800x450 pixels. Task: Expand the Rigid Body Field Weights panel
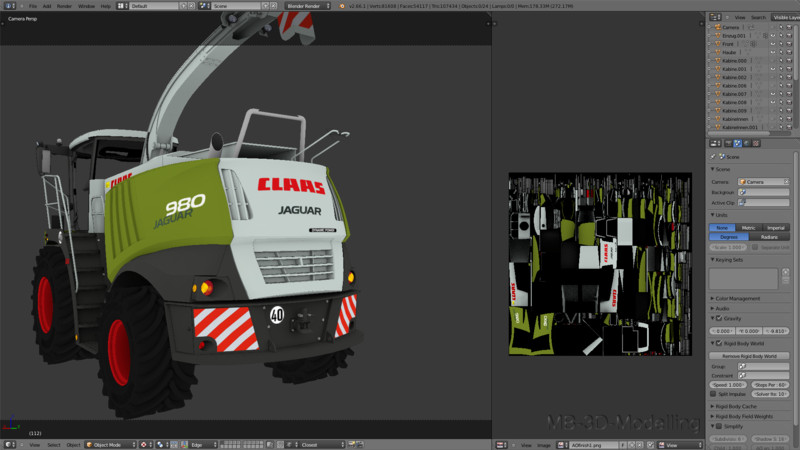click(744, 416)
